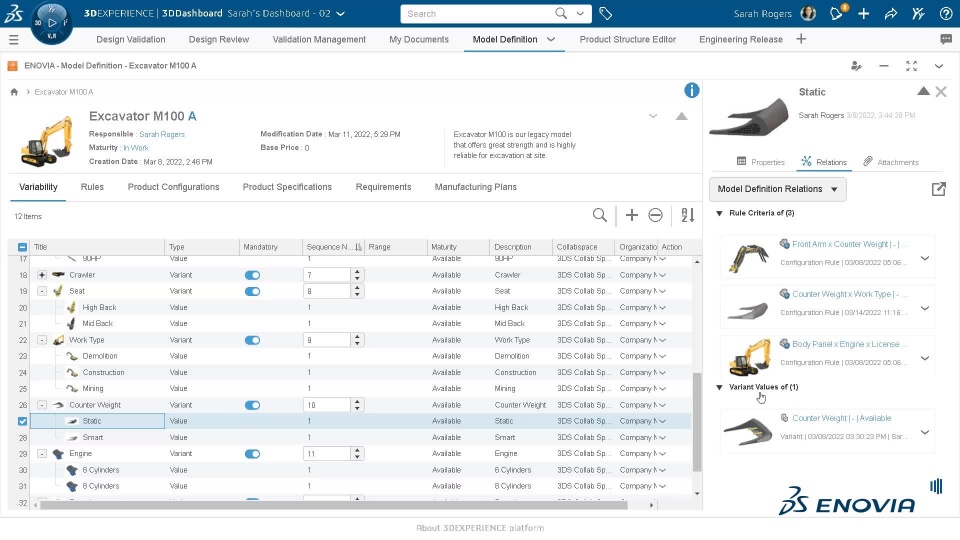
Task: Click the search magnifier in top bar
Action: pyautogui.click(x=561, y=13)
